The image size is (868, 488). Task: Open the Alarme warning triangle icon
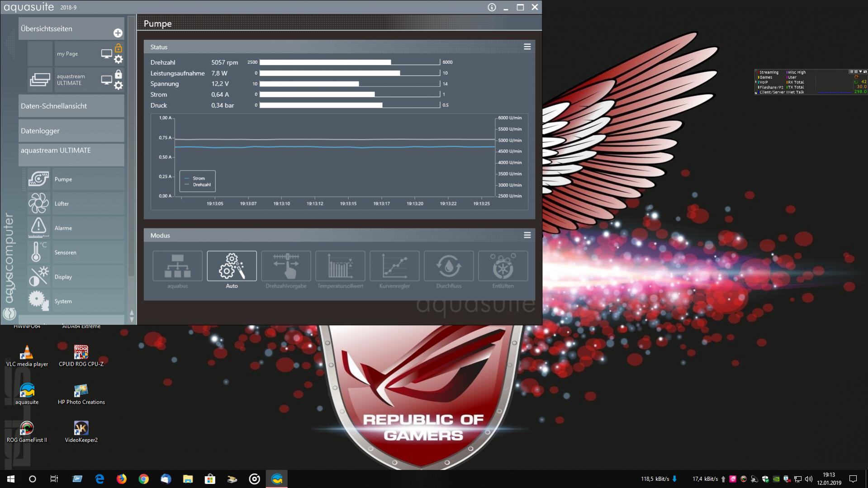click(38, 228)
